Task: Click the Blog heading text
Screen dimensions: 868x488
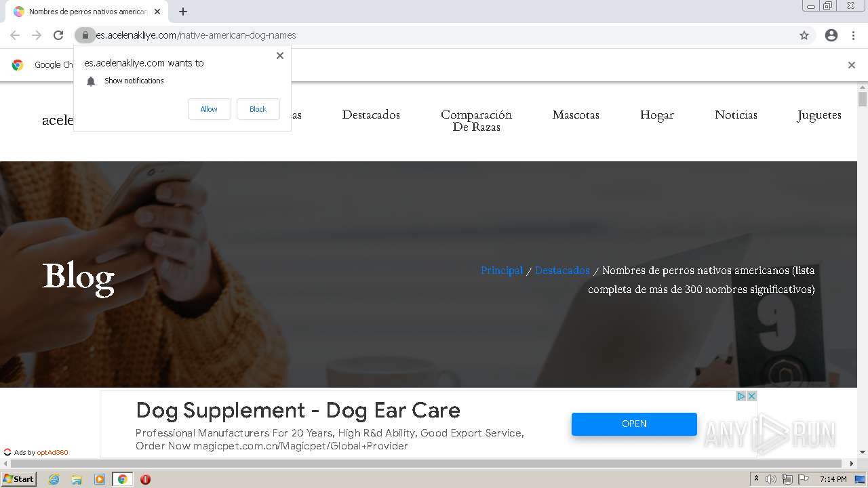Action: pos(78,277)
